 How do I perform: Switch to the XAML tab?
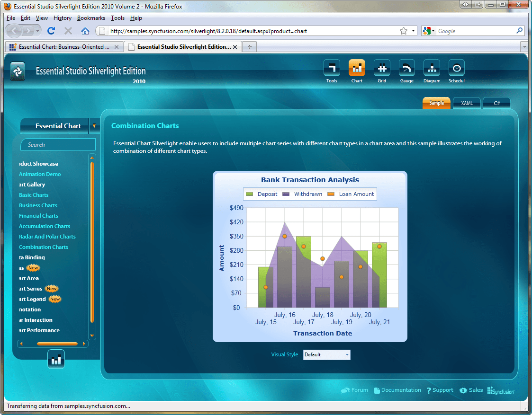467,103
